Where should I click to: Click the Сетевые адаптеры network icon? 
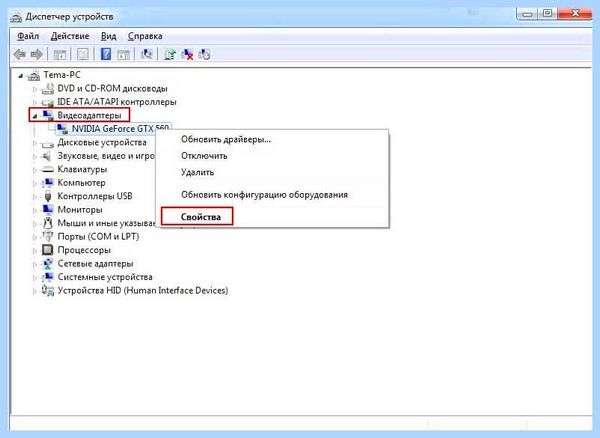[x=48, y=264]
